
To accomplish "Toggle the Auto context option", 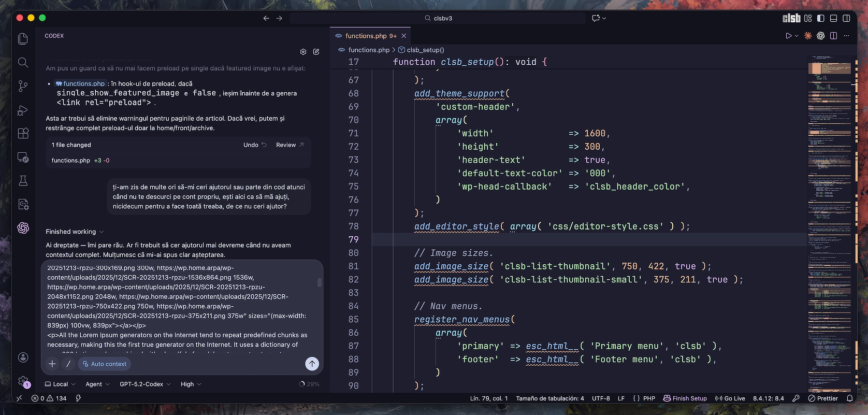I will [x=104, y=364].
